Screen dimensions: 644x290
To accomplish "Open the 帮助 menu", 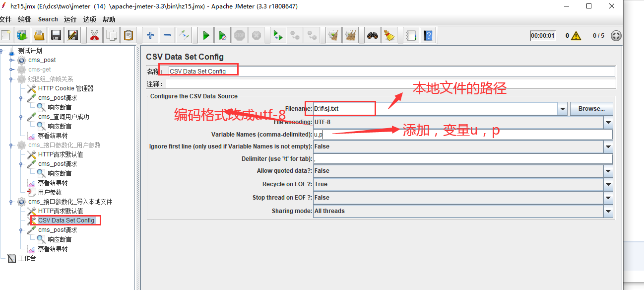I will (109, 19).
